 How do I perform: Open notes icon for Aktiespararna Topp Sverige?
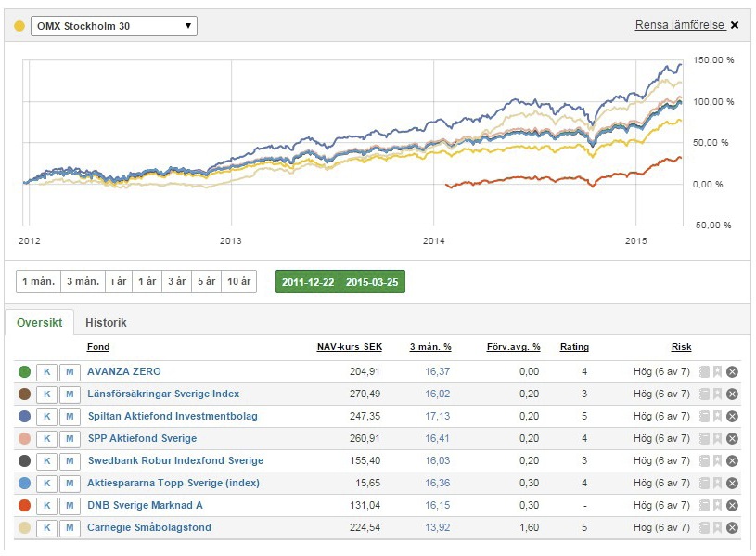coord(704,484)
